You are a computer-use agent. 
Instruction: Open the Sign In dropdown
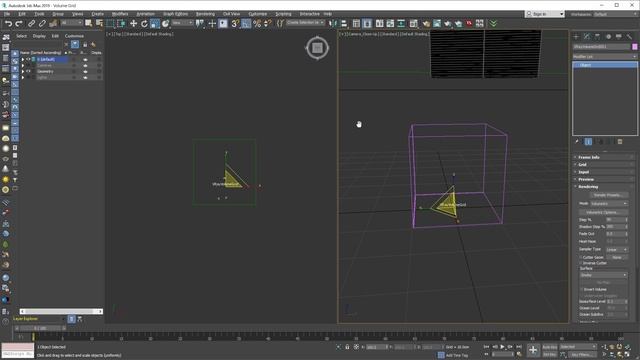(545, 14)
